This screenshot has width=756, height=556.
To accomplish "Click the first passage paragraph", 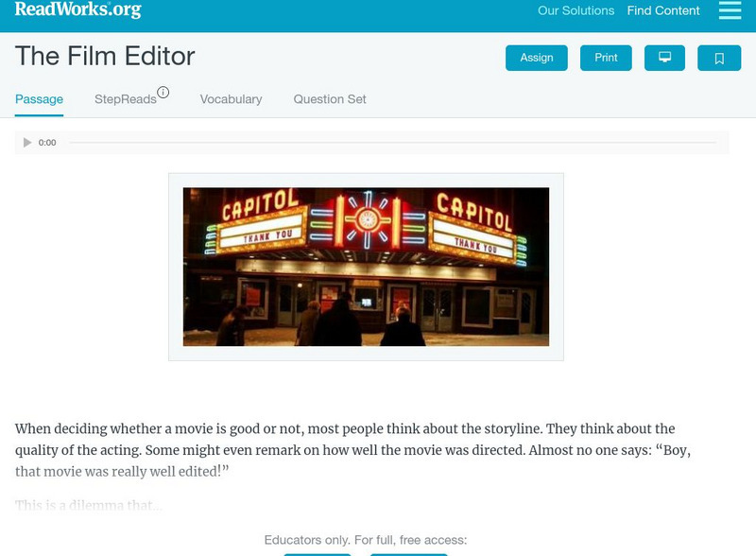I will 352,450.
